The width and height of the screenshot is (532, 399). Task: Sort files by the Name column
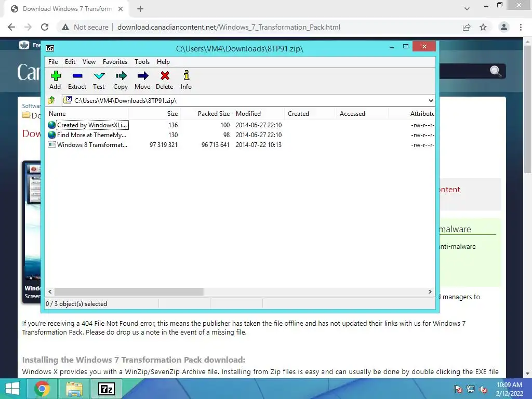87,114
